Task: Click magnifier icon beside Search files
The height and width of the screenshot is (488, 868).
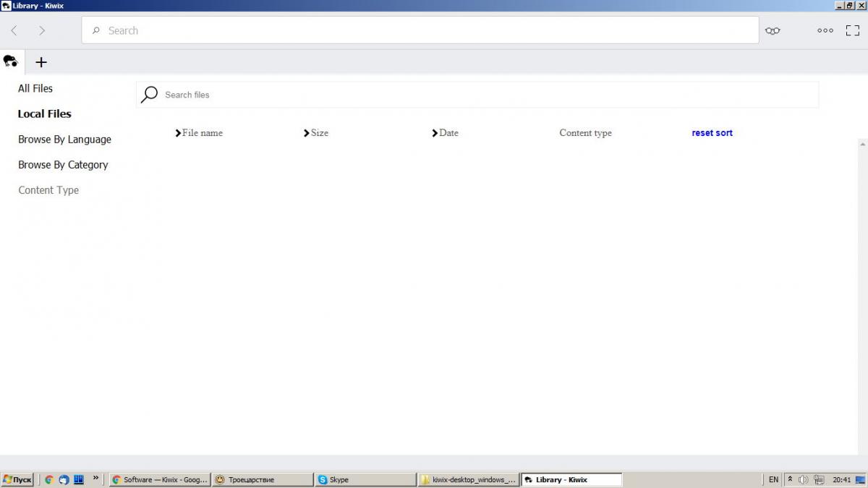Action: 150,95
